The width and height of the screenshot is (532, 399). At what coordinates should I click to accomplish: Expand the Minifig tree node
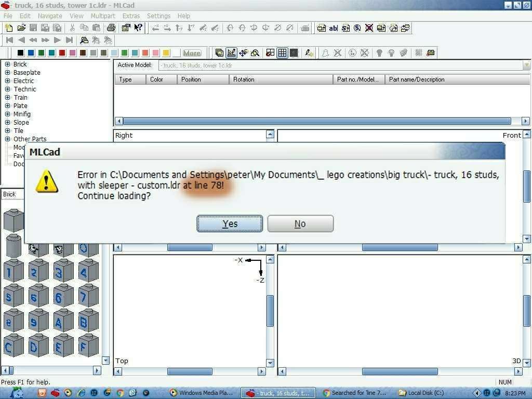tap(8, 114)
